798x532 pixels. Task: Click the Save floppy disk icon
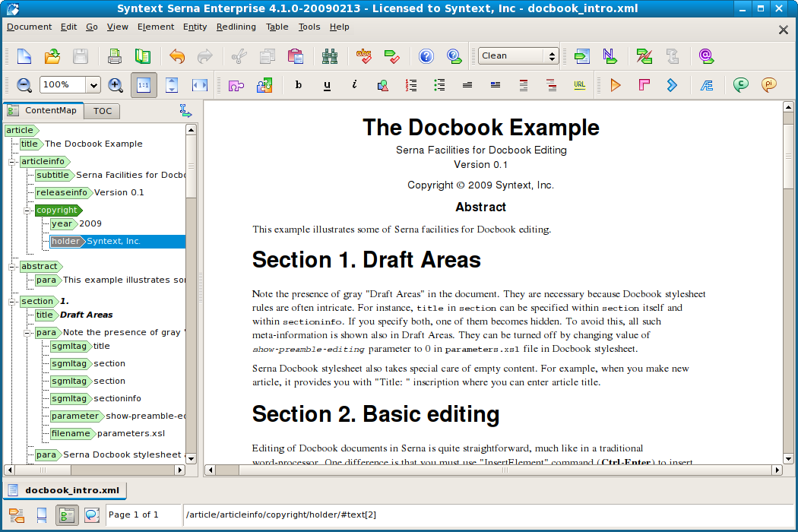coord(81,56)
